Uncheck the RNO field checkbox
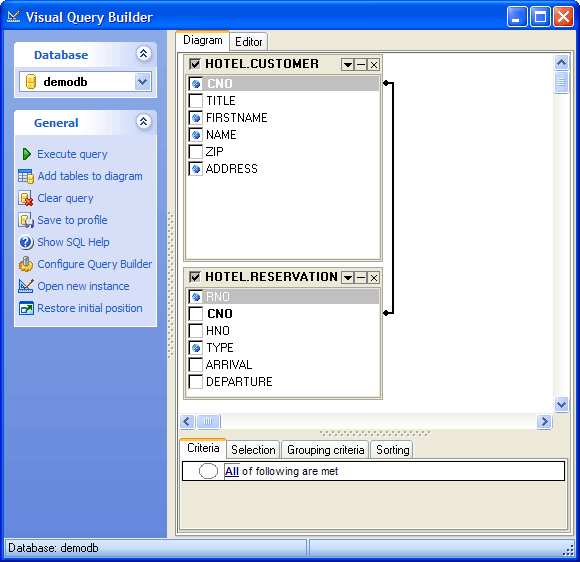The width and height of the screenshot is (580, 562). (196, 296)
